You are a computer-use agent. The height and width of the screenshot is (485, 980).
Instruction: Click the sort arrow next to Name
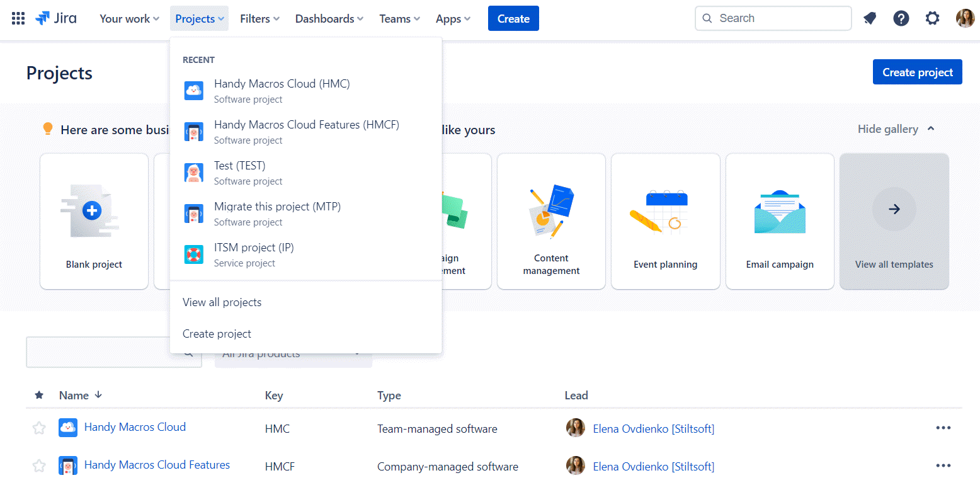pos(98,395)
